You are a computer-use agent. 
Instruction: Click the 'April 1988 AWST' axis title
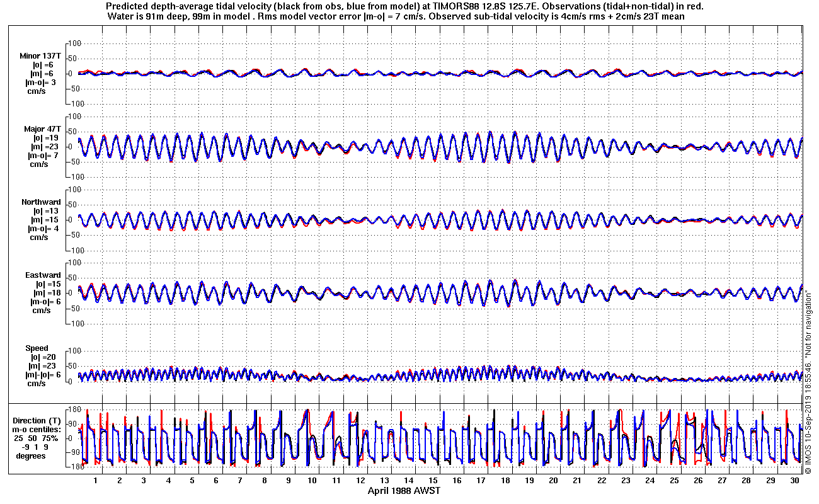(x=404, y=491)
